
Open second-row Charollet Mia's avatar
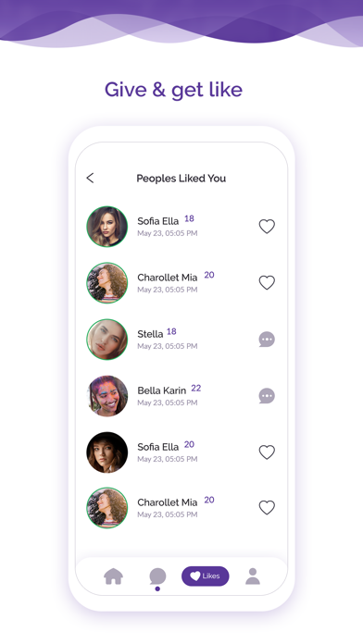click(106, 282)
